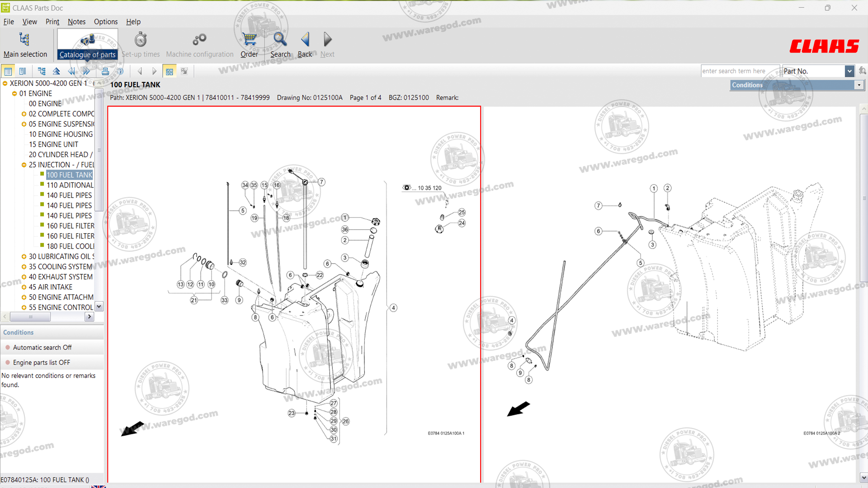Open the Catalogue of parts tab button
The image size is (868, 488).
88,45
